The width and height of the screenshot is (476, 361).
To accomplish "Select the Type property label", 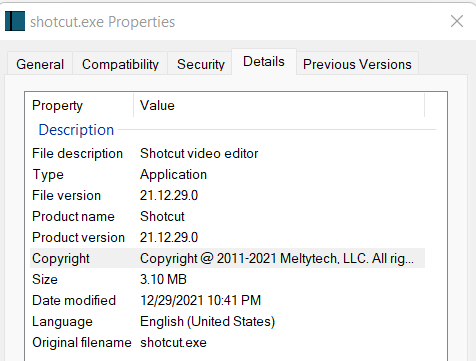I will coord(48,175).
